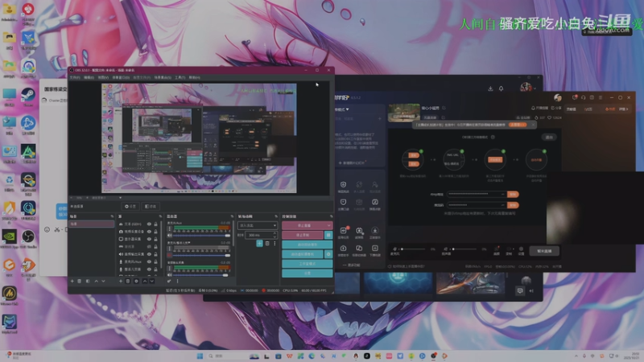Image resolution: width=644 pixels, height=362 pixels.
Task: Adjust microphone volume slider in companion bar
Action: click(413, 249)
